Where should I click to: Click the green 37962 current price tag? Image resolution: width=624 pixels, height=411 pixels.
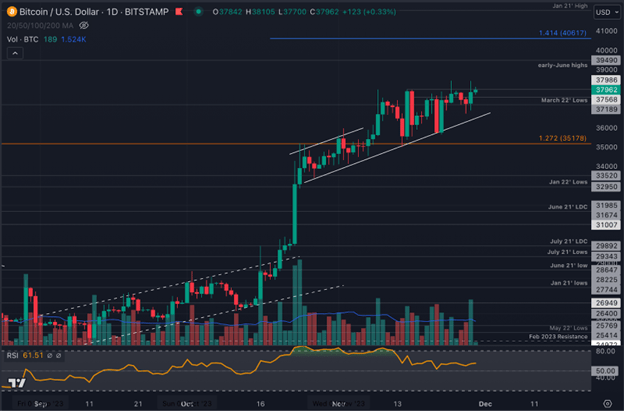click(x=606, y=90)
